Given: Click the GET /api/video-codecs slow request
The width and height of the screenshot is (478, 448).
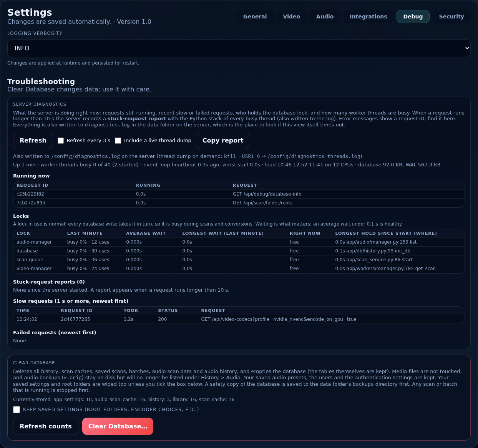Looking at the screenshot, I should (x=279, y=319).
